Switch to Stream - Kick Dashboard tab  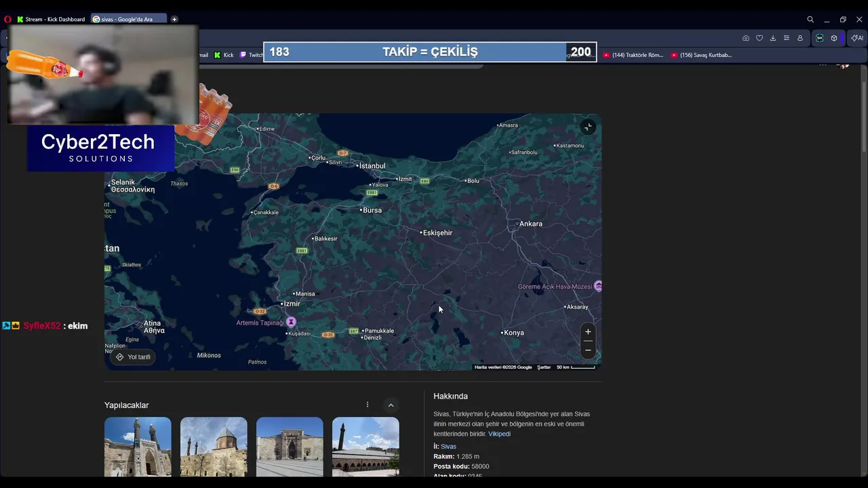[x=52, y=19]
